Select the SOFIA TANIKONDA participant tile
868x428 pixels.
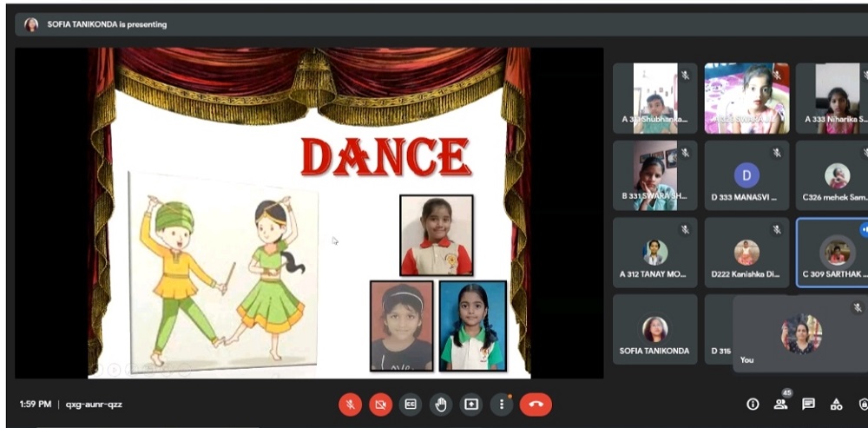click(x=655, y=329)
